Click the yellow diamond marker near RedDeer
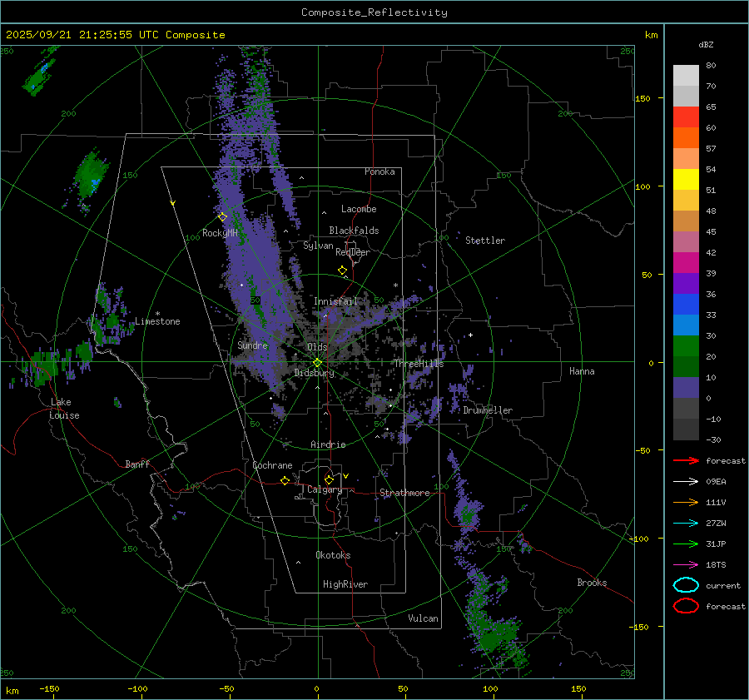The width and height of the screenshot is (749, 700). pos(342,271)
